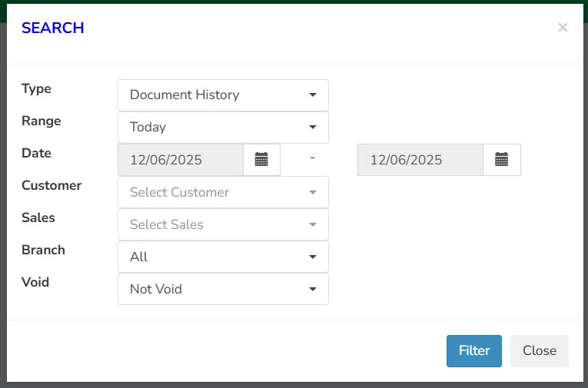Click the Today range selection

point(223,128)
